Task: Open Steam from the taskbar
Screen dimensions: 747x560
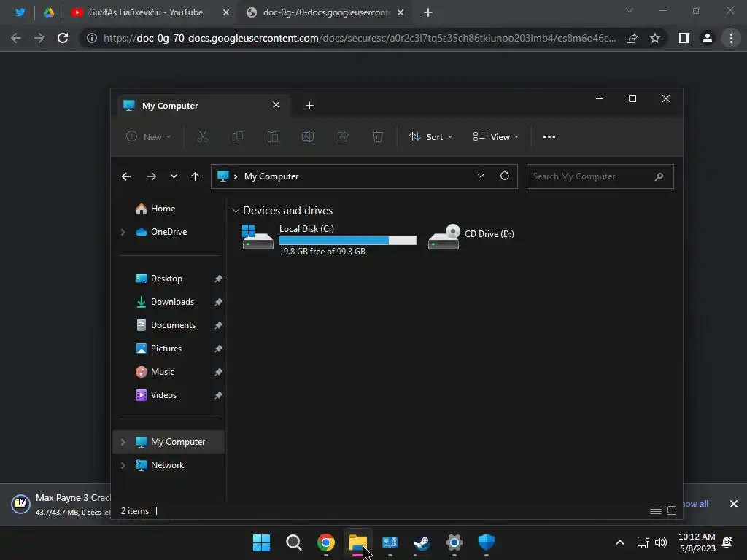Action: (422, 542)
